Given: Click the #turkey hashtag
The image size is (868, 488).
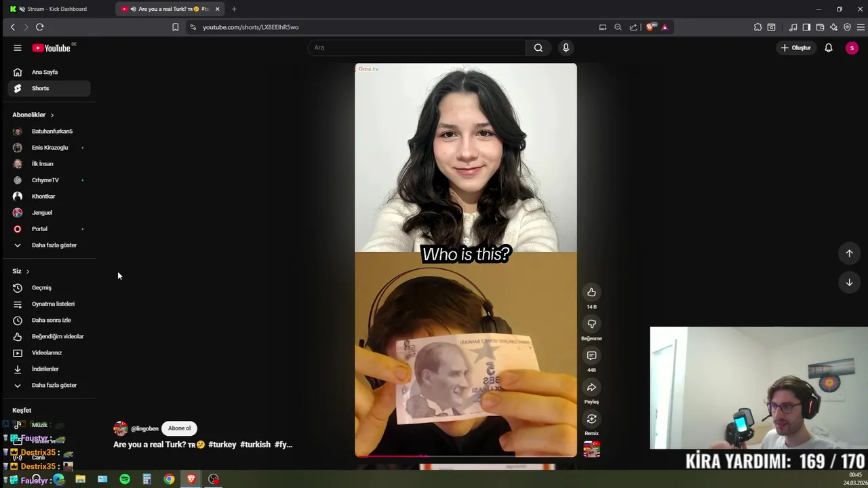Looking at the screenshot, I should pyautogui.click(x=222, y=445).
